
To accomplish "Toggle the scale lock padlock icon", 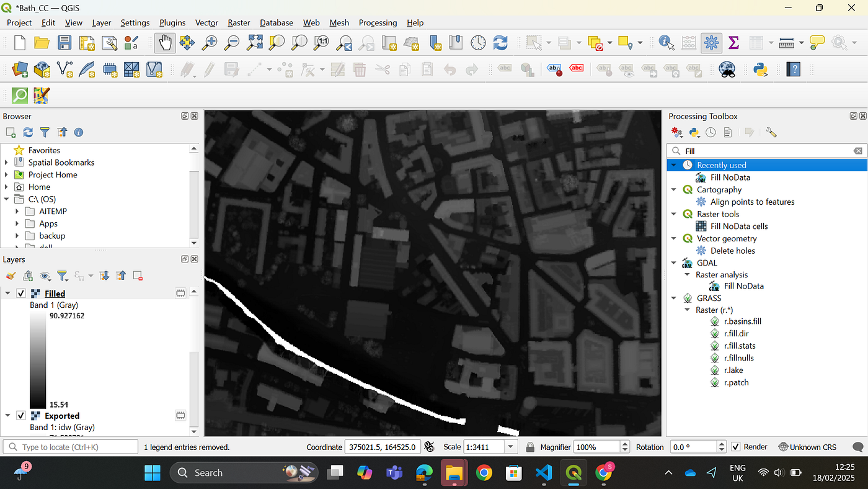I will pos(530,447).
